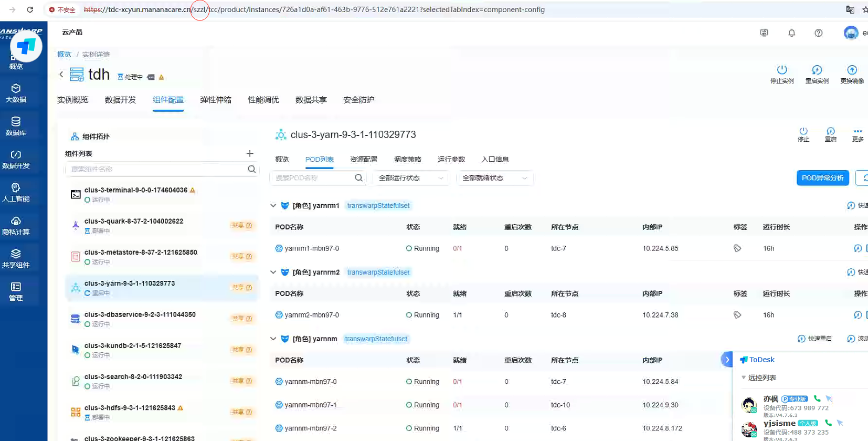Click the notification bell icon

[x=791, y=33]
